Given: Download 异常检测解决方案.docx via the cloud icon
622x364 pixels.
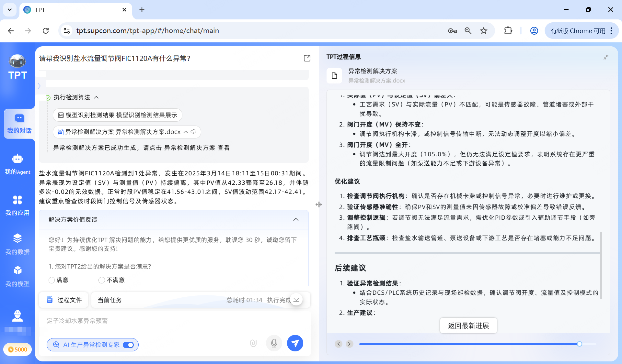Looking at the screenshot, I should point(194,132).
